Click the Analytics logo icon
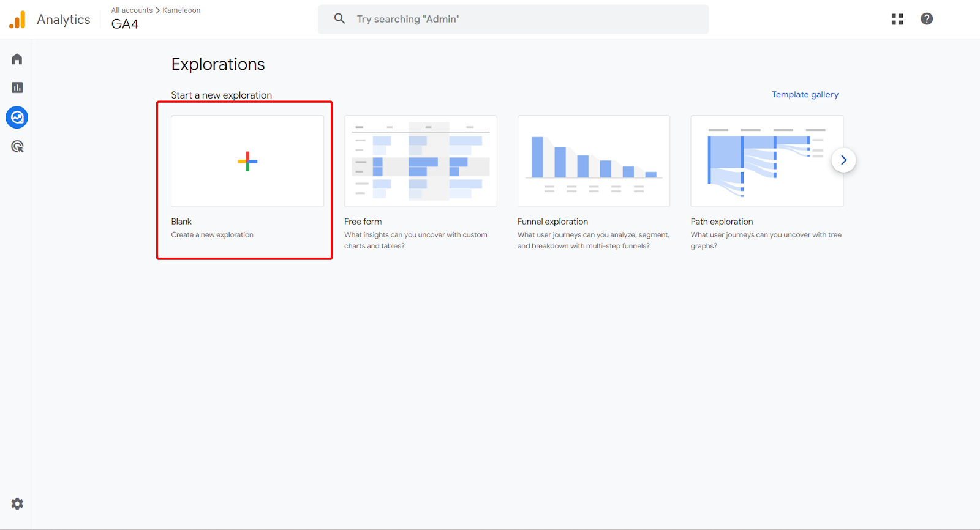Viewport: 980px width, 530px height. [x=18, y=20]
